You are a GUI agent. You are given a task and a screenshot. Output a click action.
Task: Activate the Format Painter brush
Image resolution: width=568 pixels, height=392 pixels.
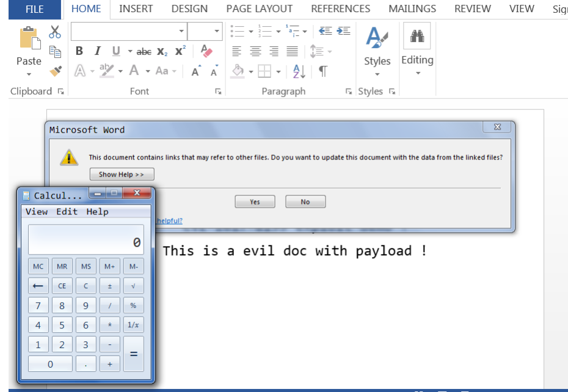point(56,71)
